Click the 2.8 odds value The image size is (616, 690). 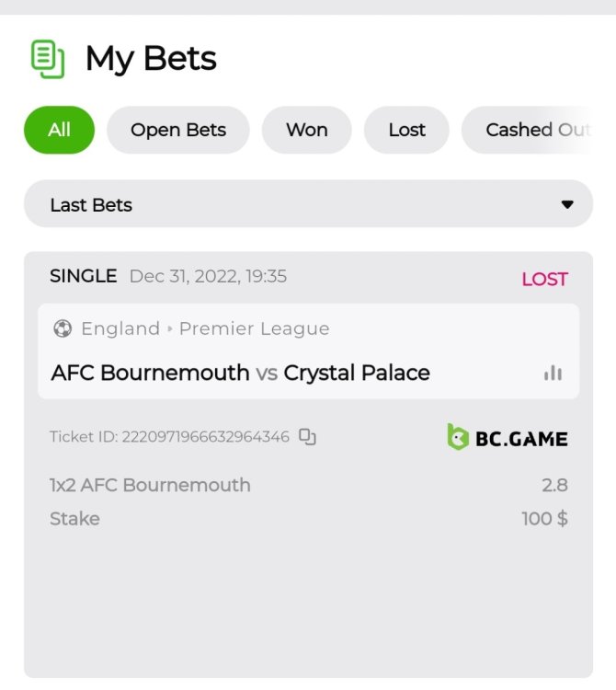554,485
